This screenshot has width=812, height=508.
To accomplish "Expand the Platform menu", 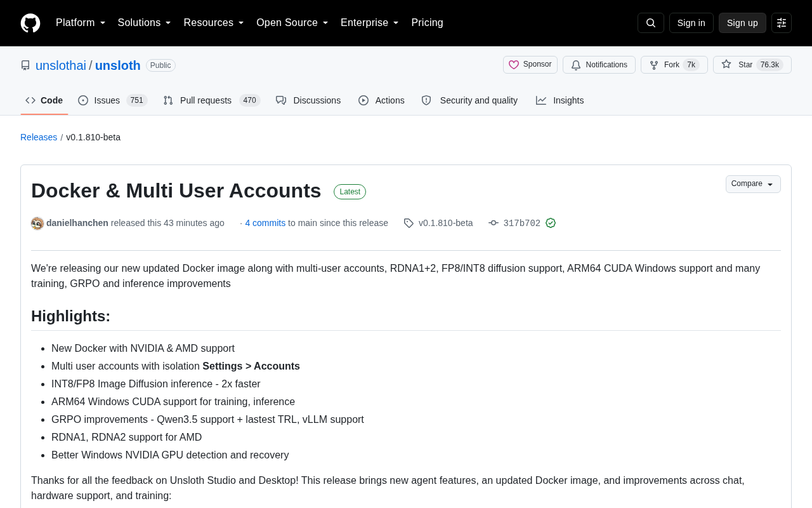I will tap(81, 23).
